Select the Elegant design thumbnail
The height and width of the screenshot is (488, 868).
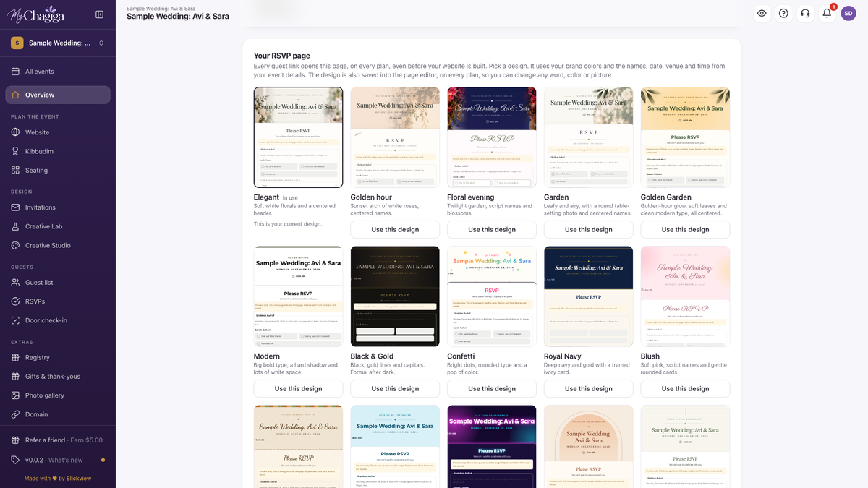298,137
